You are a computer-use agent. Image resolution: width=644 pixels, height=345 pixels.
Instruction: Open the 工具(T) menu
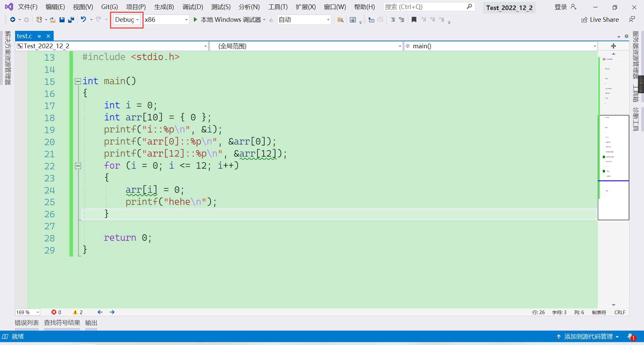click(278, 7)
